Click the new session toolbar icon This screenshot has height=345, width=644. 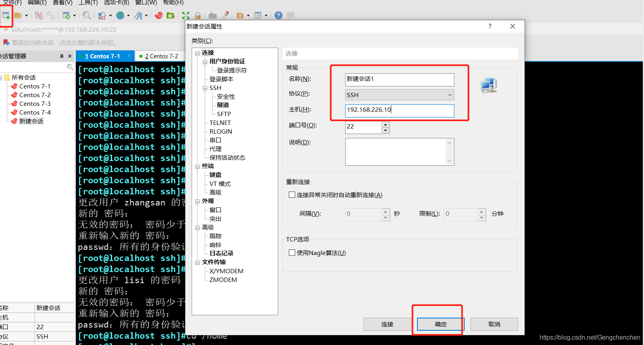point(6,15)
